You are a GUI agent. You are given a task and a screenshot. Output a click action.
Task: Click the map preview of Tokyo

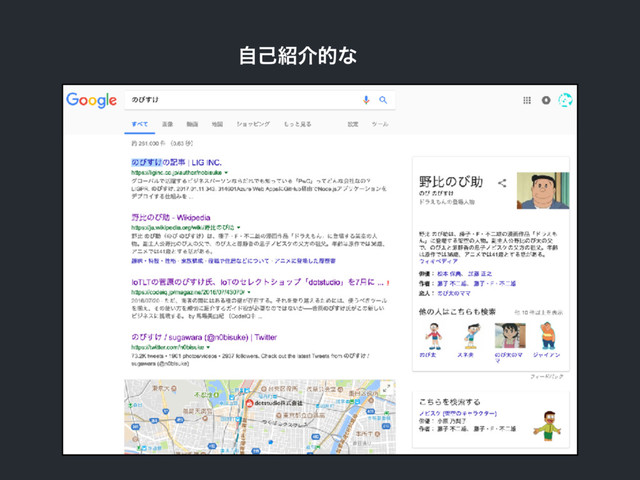tap(260, 417)
